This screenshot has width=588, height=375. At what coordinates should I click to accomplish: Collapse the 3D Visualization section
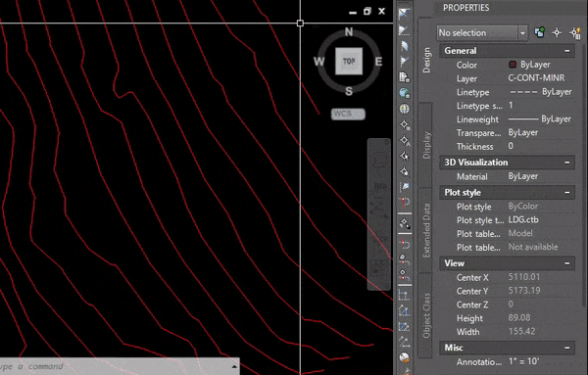coord(567,163)
